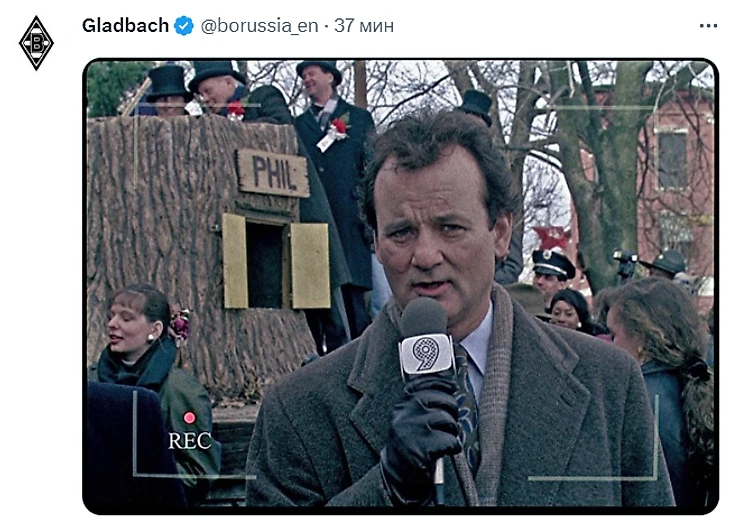Click the white REC text overlay

click(189, 441)
